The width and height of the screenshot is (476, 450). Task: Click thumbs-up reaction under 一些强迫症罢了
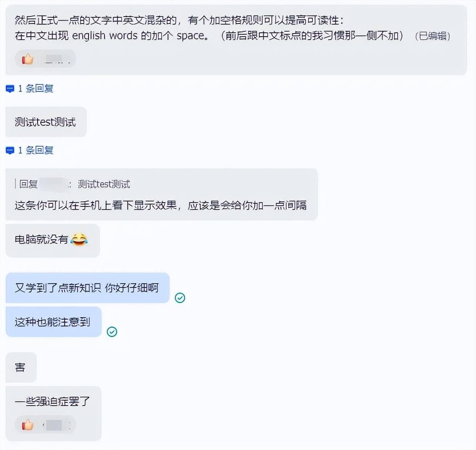pyautogui.click(x=28, y=425)
